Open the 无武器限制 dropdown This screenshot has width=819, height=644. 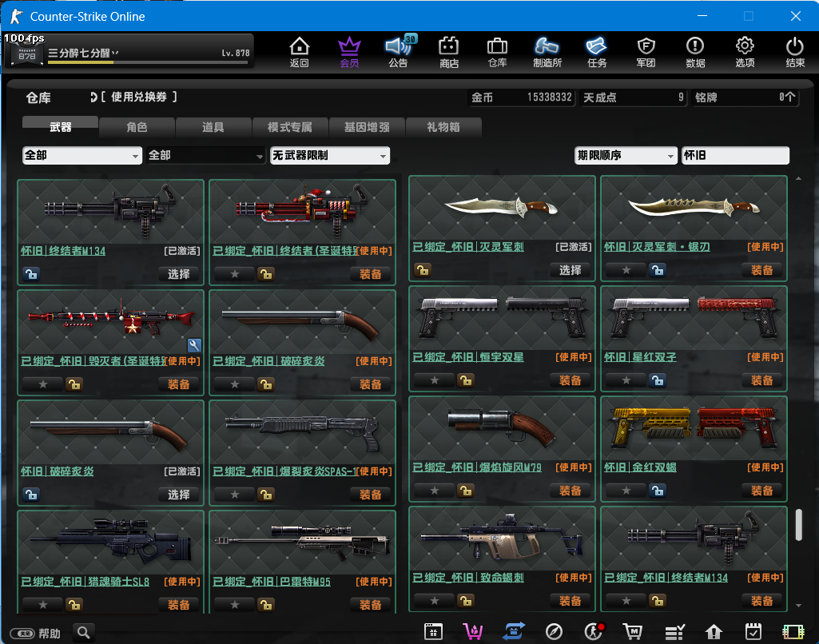click(x=330, y=156)
